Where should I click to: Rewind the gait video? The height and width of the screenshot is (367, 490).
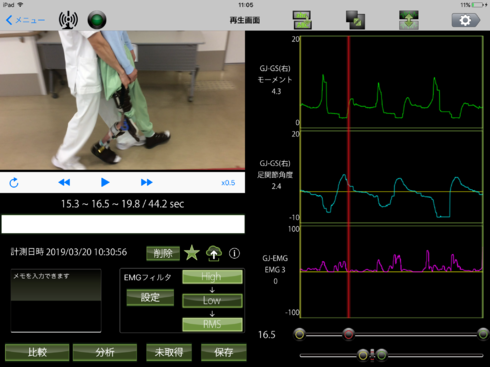[x=64, y=182]
